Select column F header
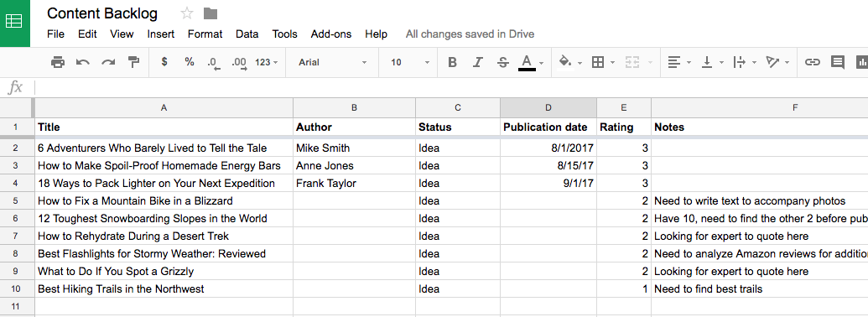This screenshot has width=868, height=317. [760, 108]
